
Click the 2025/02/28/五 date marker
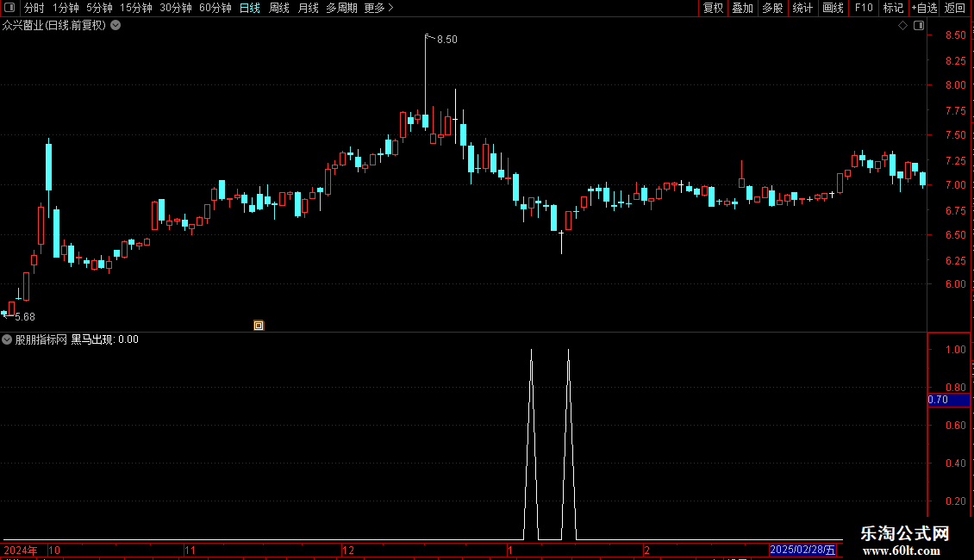(802, 550)
